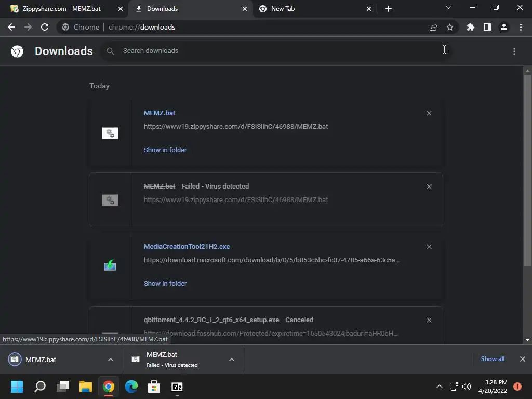Image resolution: width=532 pixels, height=399 pixels.
Task: Show hidden system tray icons
Action: pyautogui.click(x=440, y=387)
